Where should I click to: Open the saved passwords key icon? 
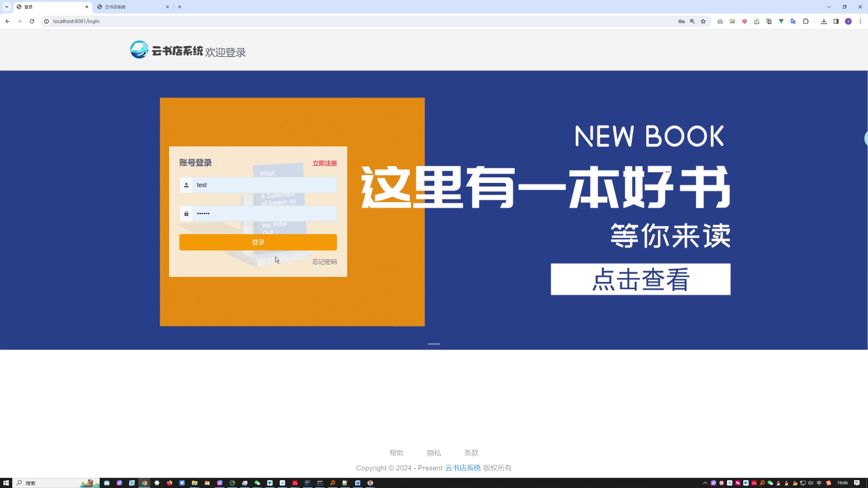681,21
